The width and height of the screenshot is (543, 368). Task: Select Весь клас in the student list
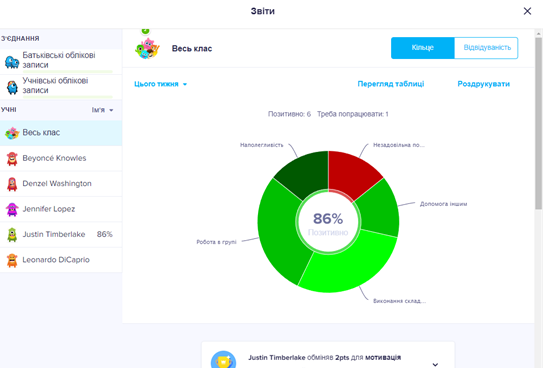[61, 133]
